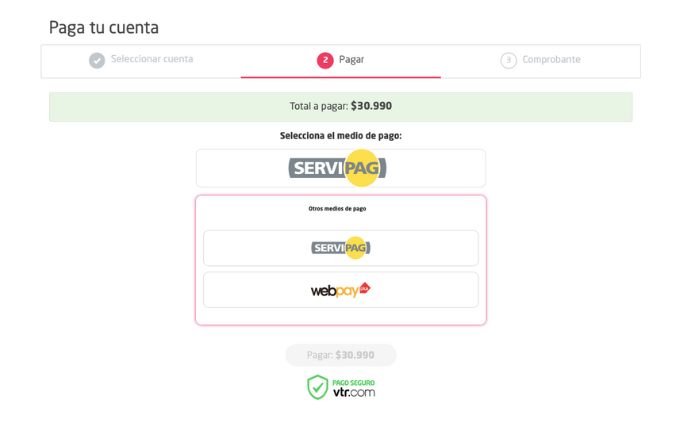The height and width of the screenshot is (422, 681).
Task: Click the red Webpay plus badge
Action: pyautogui.click(x=365, y=287)
